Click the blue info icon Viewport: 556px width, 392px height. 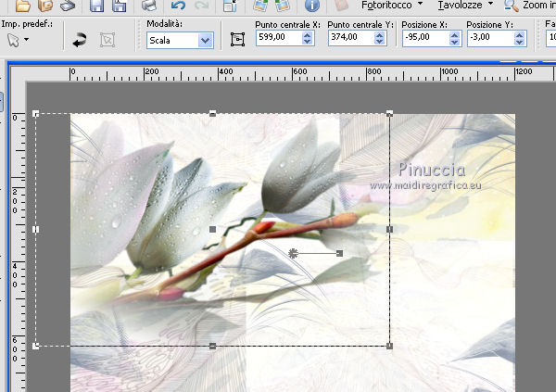[x=312, y=5]
